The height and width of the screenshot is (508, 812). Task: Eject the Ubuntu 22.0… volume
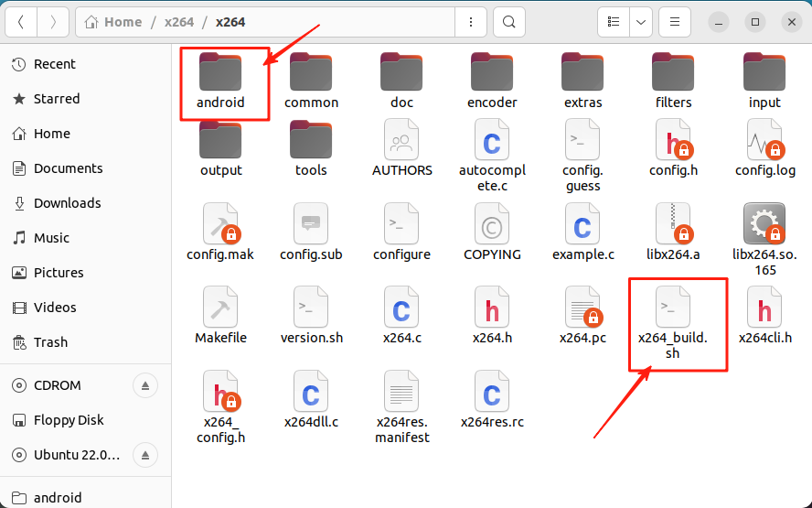(x=145, y=455)
